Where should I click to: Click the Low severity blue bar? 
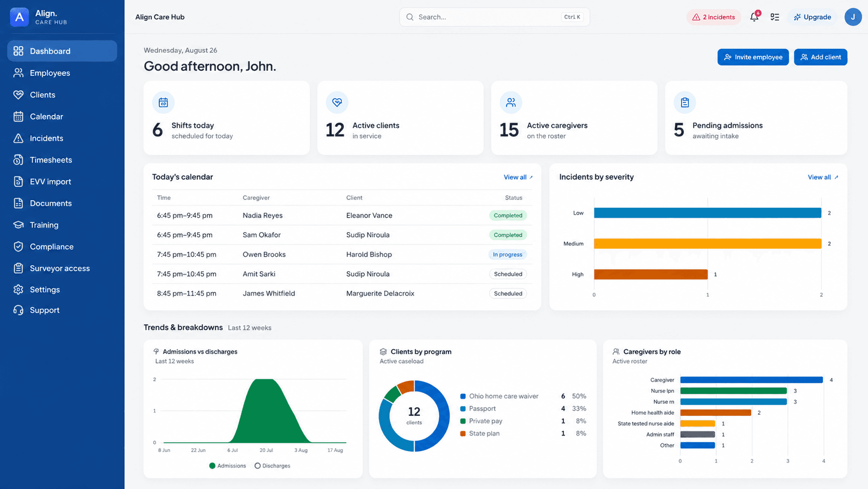(x=708, y=213)
